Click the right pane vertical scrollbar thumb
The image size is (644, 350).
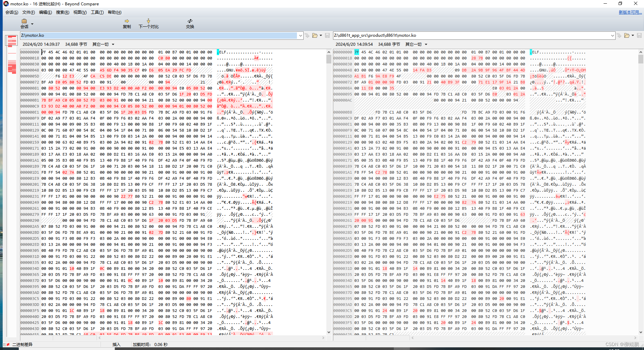[641, 59]
